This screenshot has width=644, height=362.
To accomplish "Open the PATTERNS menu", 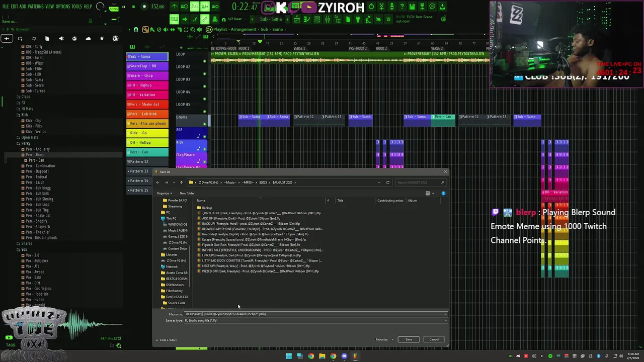I will [x=36, y=7].
